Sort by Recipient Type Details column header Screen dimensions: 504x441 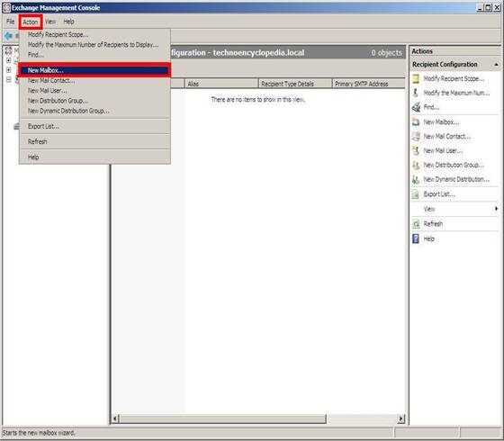point(295,84)
